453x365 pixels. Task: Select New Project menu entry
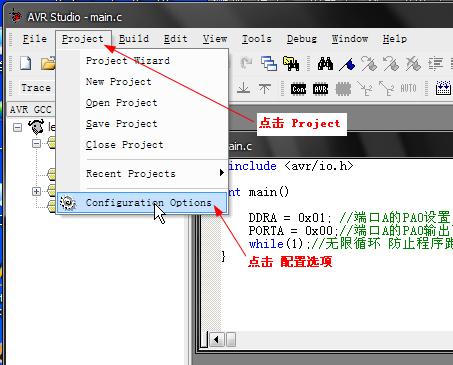142,82
